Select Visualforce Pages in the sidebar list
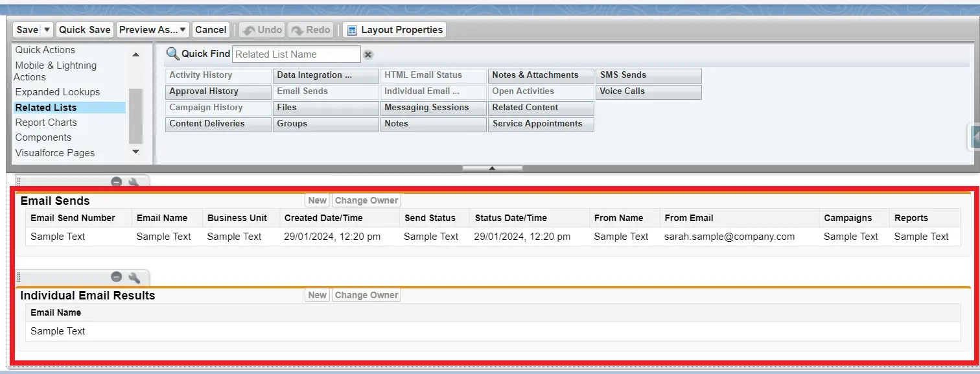980x374 pixels. coord(55,153)
